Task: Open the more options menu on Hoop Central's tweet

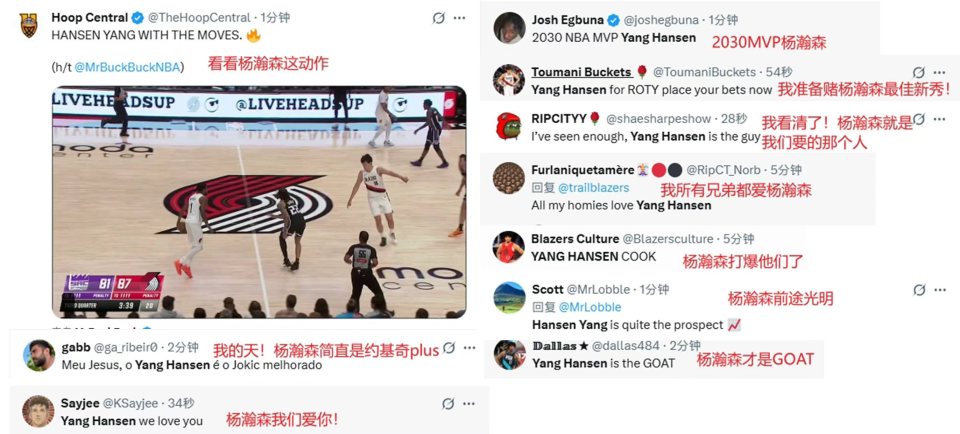Action: (460, 18)
